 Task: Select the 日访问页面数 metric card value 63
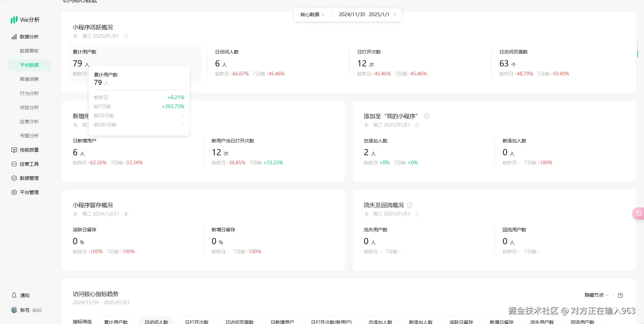(x=504, y=63)
